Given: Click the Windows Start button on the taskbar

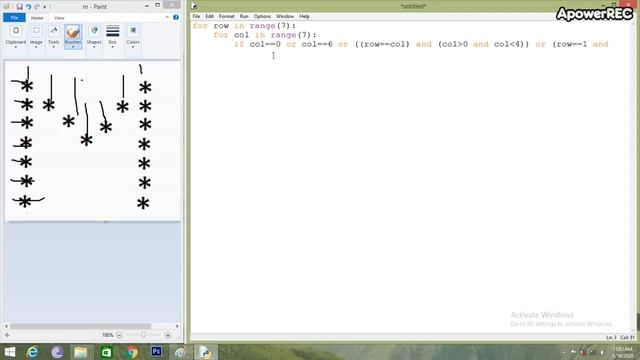Looking at the screenshot, I should tap(9, 352).
